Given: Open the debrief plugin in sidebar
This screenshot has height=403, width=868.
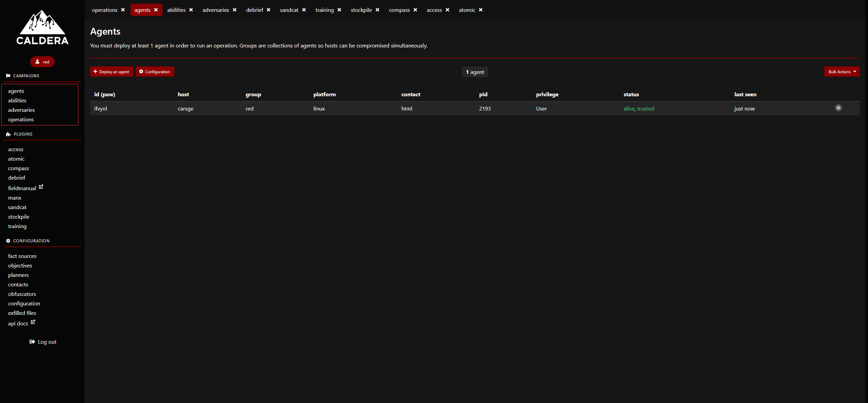Looking at the screenshot, I should pyautogui.click(x=17, y=178).
